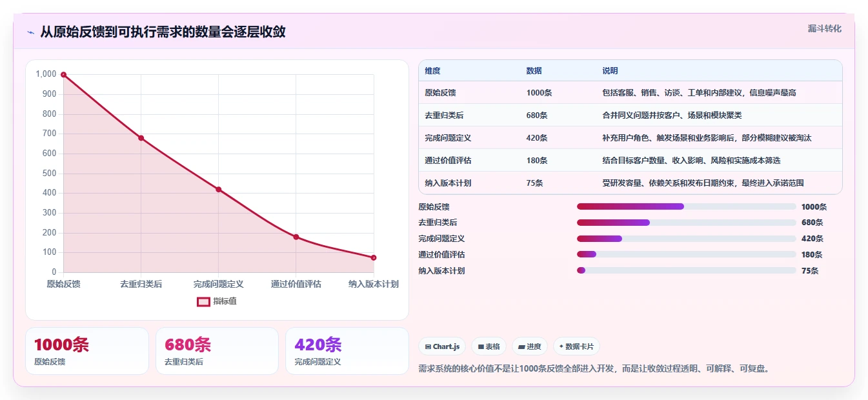Select the 表格 chip
Viewport: 868px width, 400px height.
coord(489,346)
